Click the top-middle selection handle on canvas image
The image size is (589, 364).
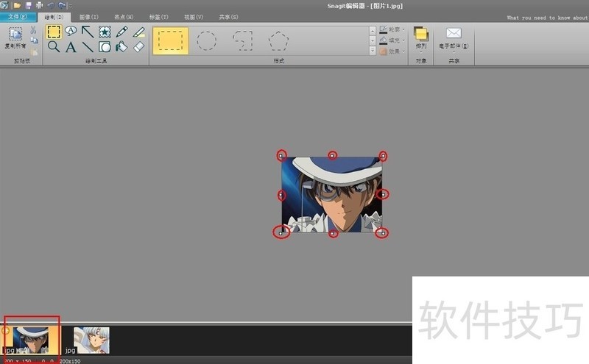coord(333,155)
